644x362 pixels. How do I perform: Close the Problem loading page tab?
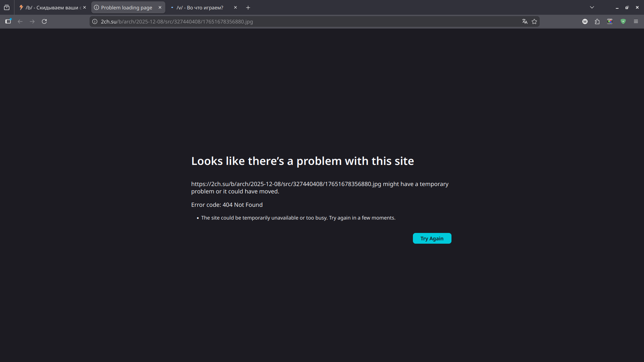click(160, 7)
